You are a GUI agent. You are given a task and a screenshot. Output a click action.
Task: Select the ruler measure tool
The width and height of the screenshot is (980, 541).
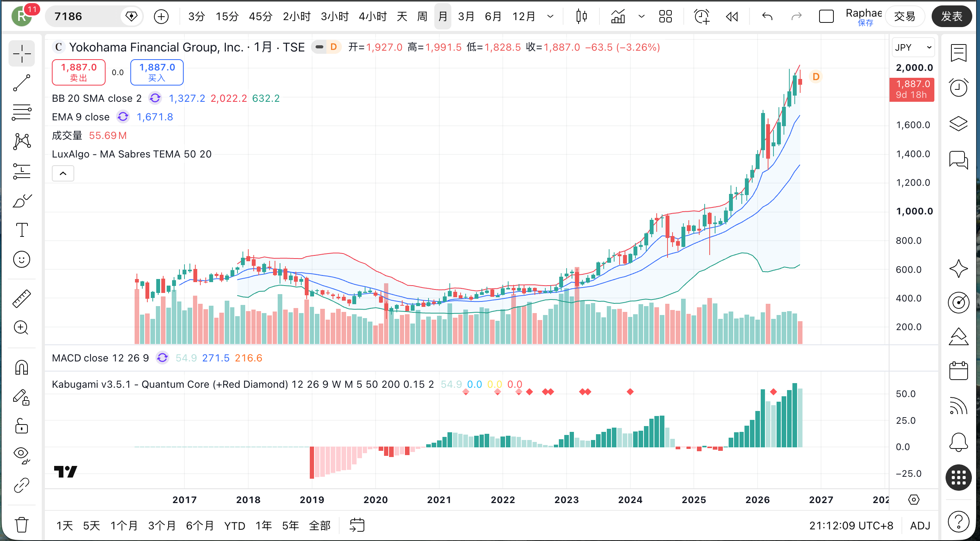pos(22,299)
